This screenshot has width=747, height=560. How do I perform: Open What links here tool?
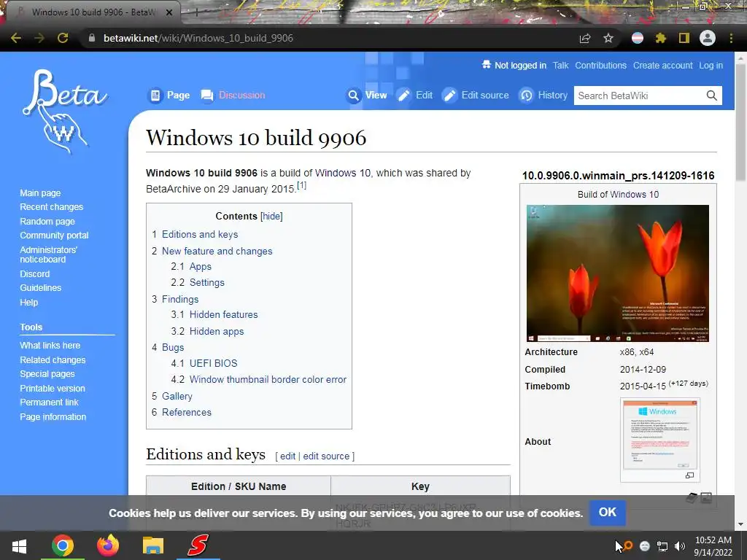coord(50,345)
